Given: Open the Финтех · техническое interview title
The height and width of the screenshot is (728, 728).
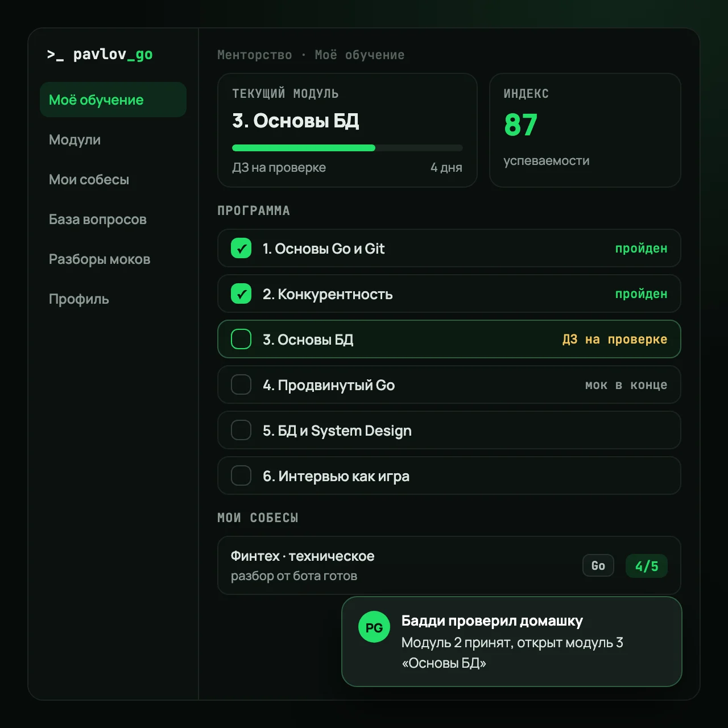Looking at the screenshot, I should pyautogui.click(x=303, y=556).
